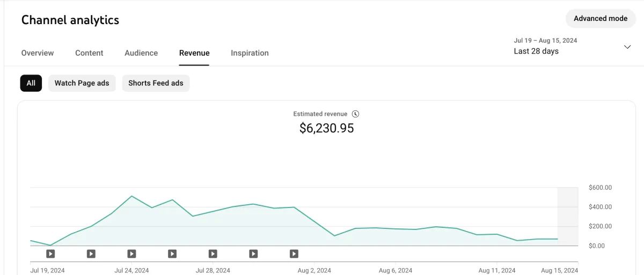Viewport: 644px width, 275px height.
Task: Filter by Shorts Feed ads
Action: (x=156, y=83)
